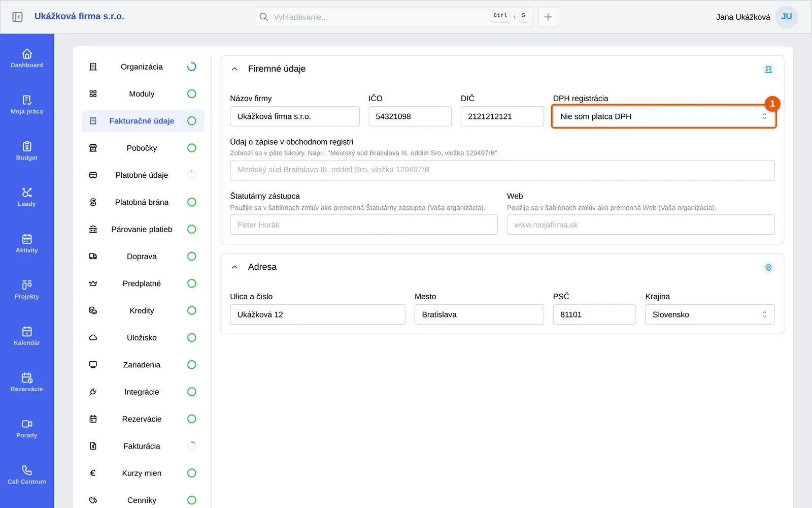Click Ukážková firma s.r.o. header link
This screenshot has height=508, width=812.
pyautogui.click(x=79, y=16)
